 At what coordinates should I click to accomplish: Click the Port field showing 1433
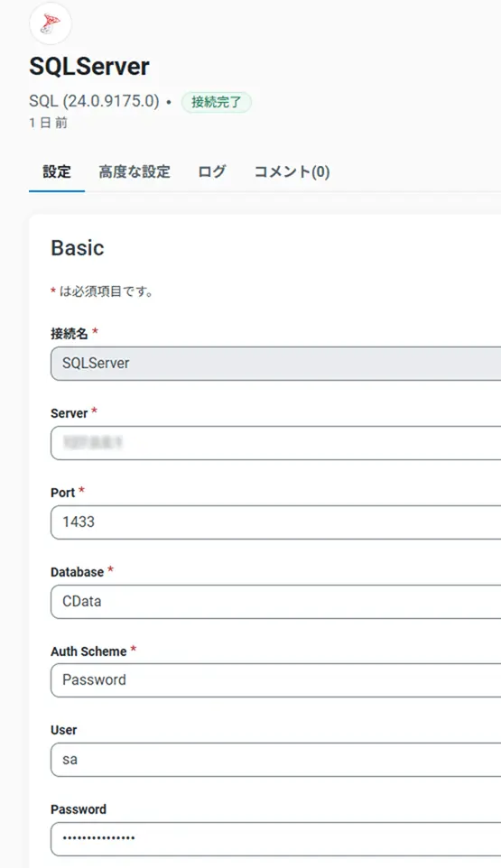click(275, 522)
